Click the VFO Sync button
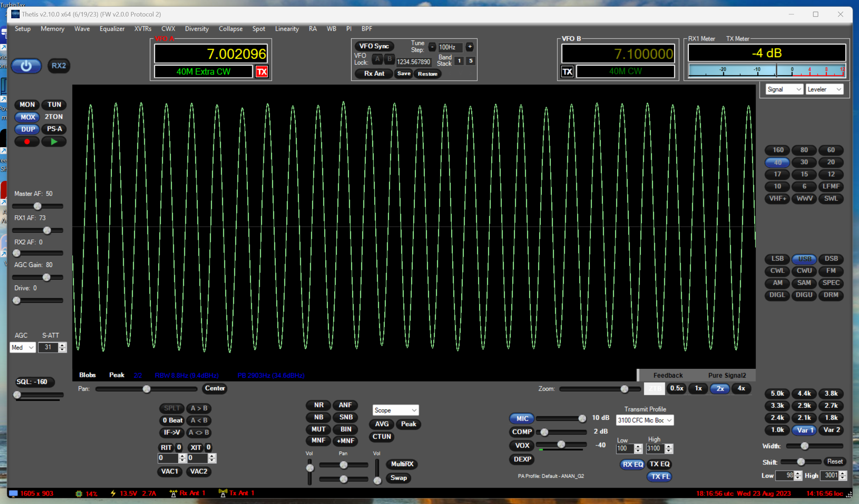 pos(374,46)
